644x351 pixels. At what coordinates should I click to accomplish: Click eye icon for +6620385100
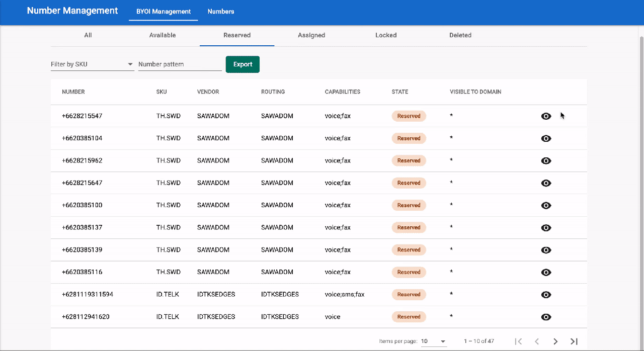tap(546, 205)
